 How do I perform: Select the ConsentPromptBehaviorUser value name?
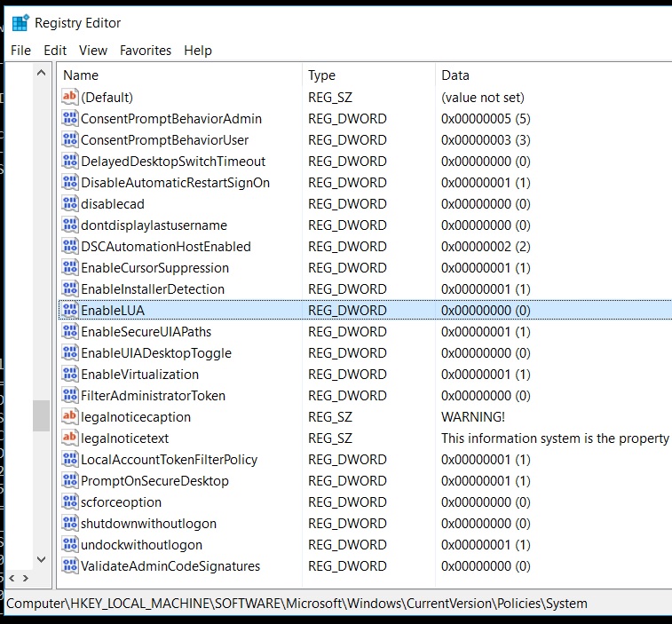point(164,140)
